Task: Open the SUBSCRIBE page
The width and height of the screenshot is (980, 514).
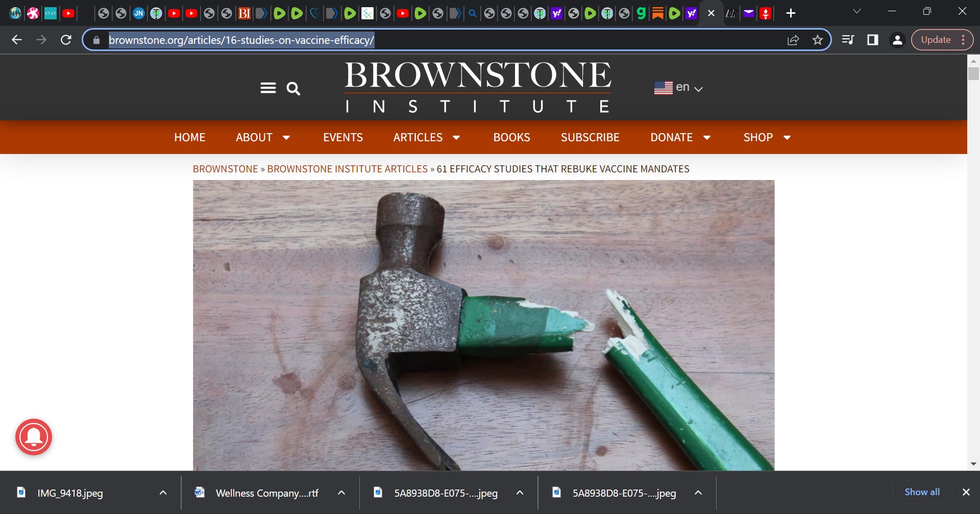Action: coord(590,137)
